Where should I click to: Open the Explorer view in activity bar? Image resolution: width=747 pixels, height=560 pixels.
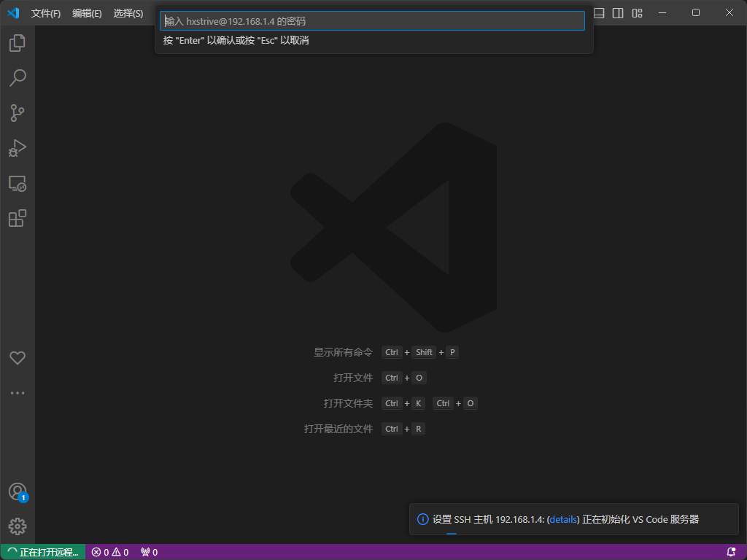click(18, 43)
